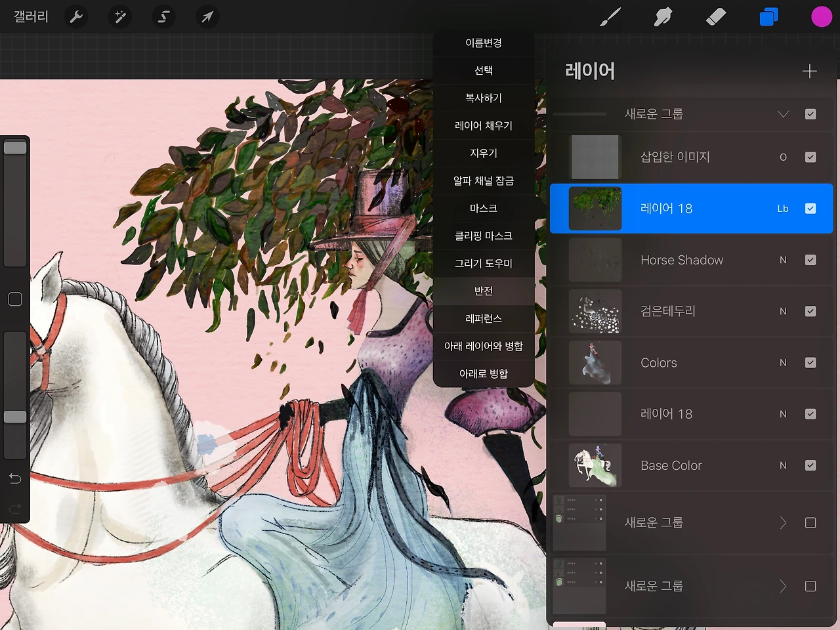This screenshot has width=840, height=630.
Task: Select the 검은테두리 layer name
Action: pos(668,311)
